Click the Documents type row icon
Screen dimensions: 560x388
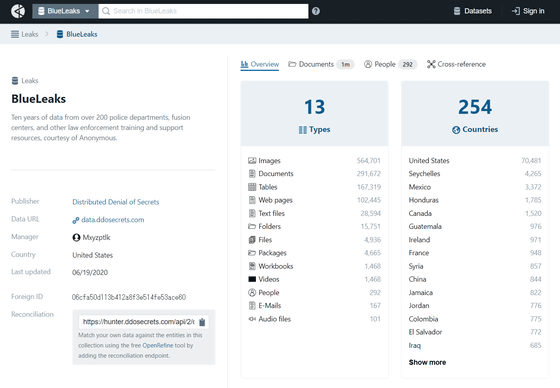(252, 174)
